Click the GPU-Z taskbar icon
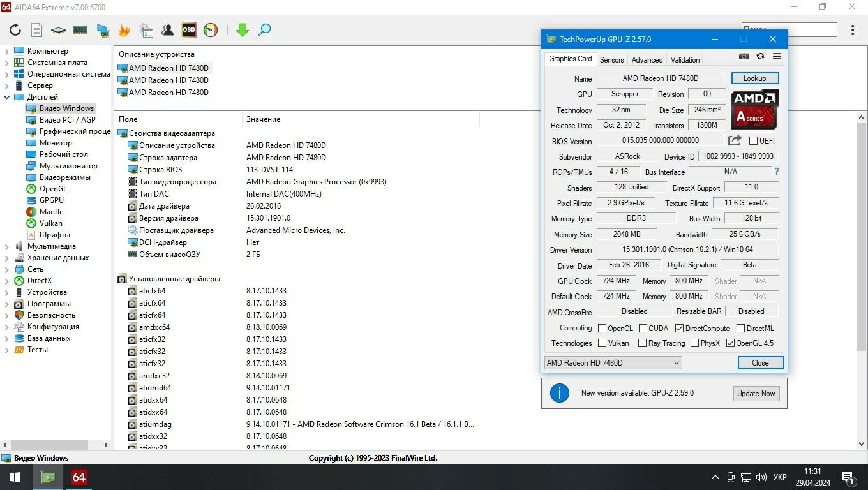The width and height of the screenshot is (868, 490). tap(48, 477)
